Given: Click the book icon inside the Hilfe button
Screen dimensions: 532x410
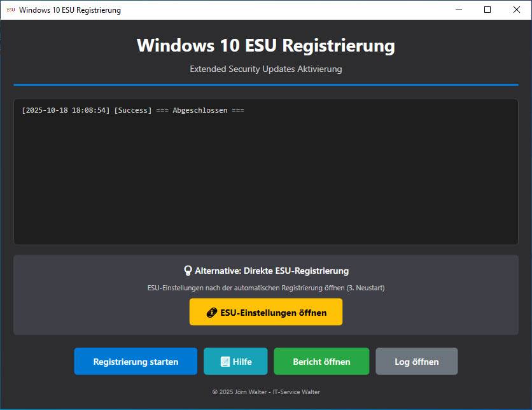Looking at the screenshot, I should pos(224,361).
